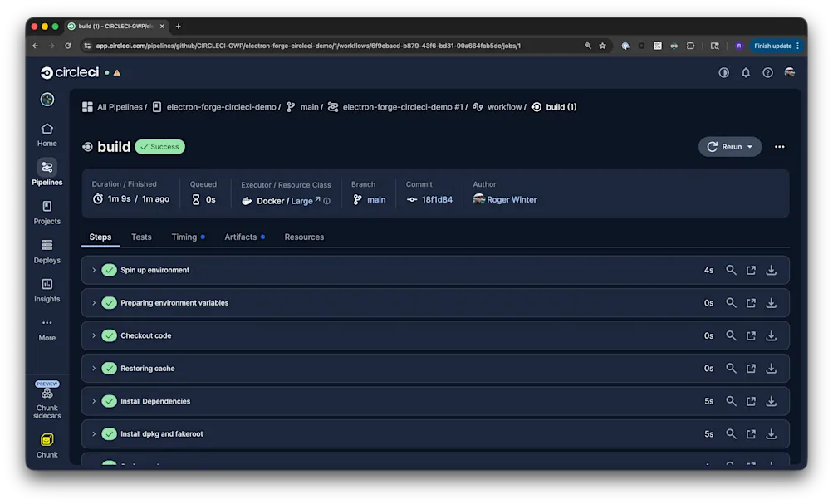Open Install dpkg and fakeroot output externally
The height and width of the screenshot is (504, 833).
[x=751, y=434]
